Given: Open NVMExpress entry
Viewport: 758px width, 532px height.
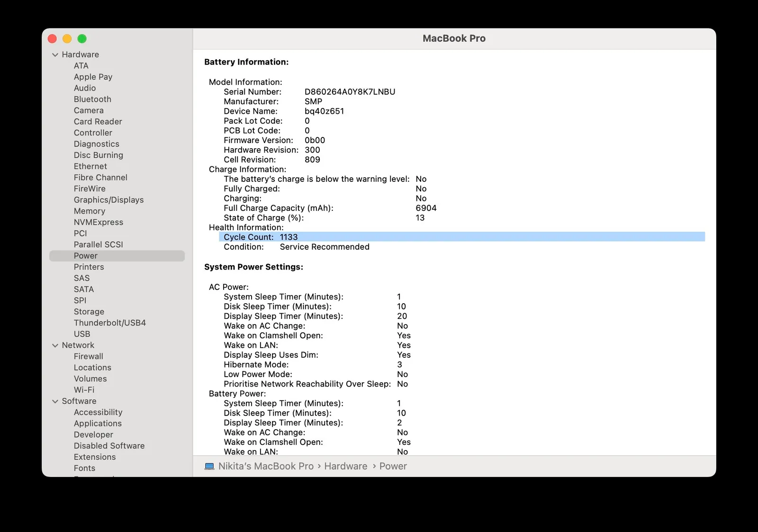Looking at the screenshot, I should [x=99, y=222].
